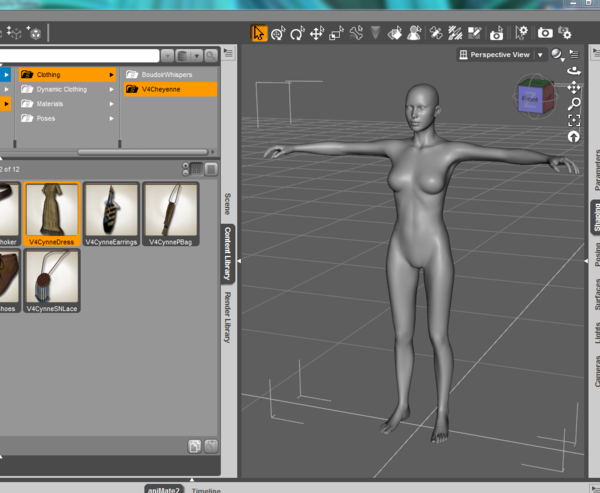Open the BoudoirWhispers folder
The height and width of the screenshot is (493, 600).
pyautogui.click(x=170, y=75)
